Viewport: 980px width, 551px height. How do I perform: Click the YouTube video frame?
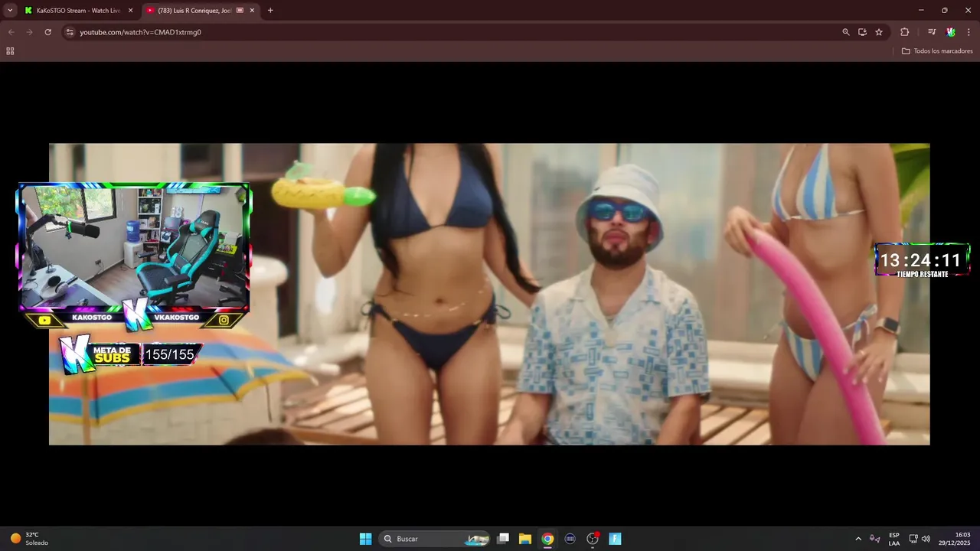tap(489, 294)
